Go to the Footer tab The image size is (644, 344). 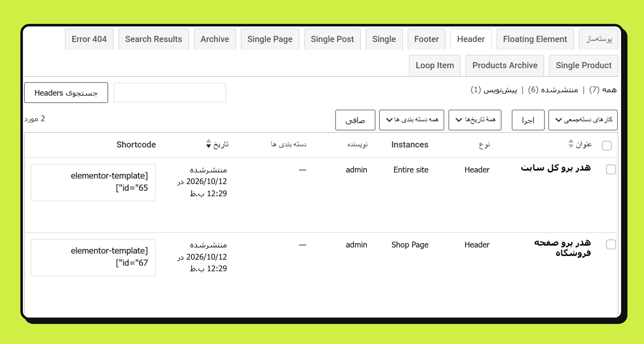426,39
